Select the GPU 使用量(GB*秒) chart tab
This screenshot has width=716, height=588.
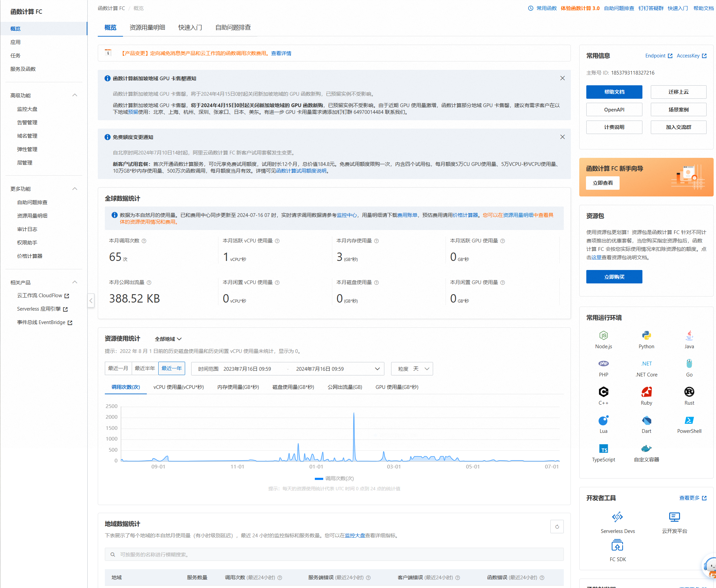click(x=397, y=387)
